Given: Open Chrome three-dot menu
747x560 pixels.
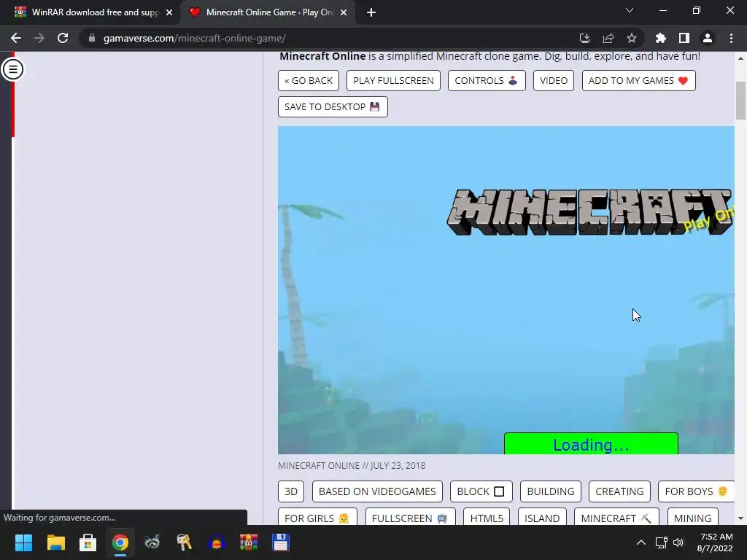Looking at the screenshot, I should 731,38.
